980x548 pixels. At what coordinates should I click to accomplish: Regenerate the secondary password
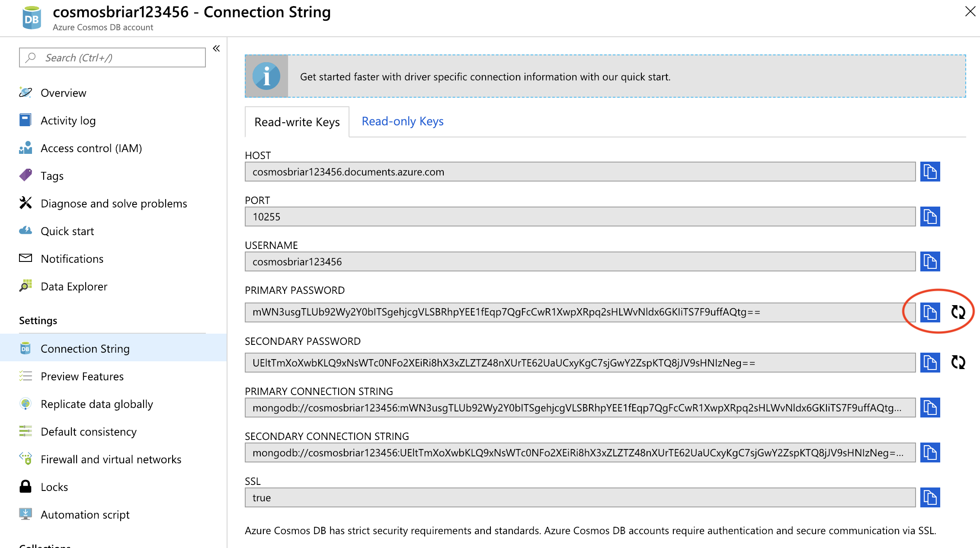click(958, 362)
